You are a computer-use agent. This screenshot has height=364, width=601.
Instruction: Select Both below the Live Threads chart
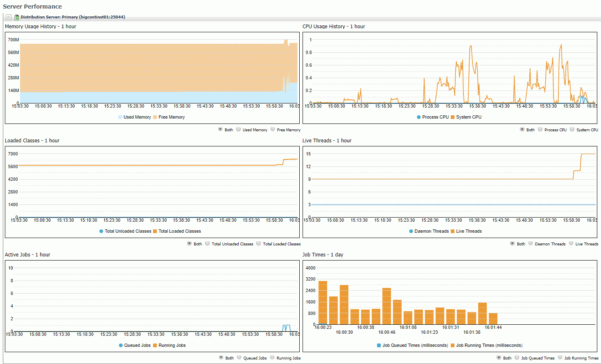click(513, 243)
